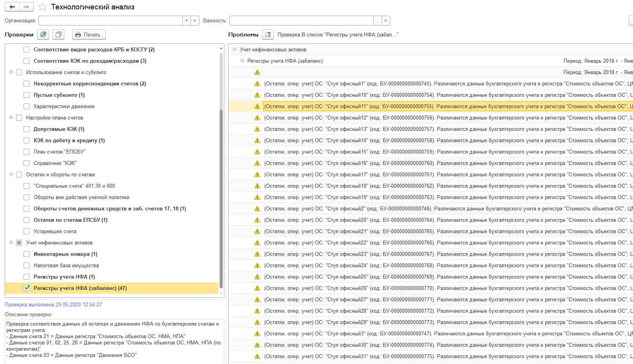Clear the Организация field with X button

195,20
